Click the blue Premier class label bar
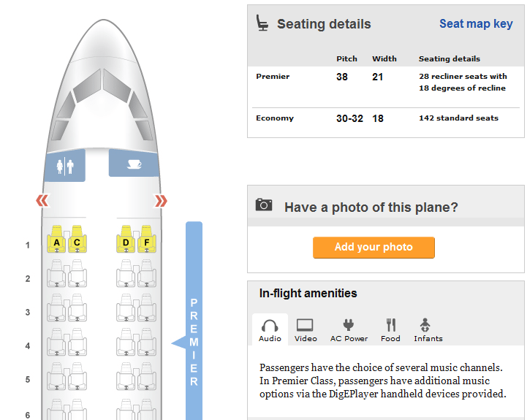 pos(194,321)
